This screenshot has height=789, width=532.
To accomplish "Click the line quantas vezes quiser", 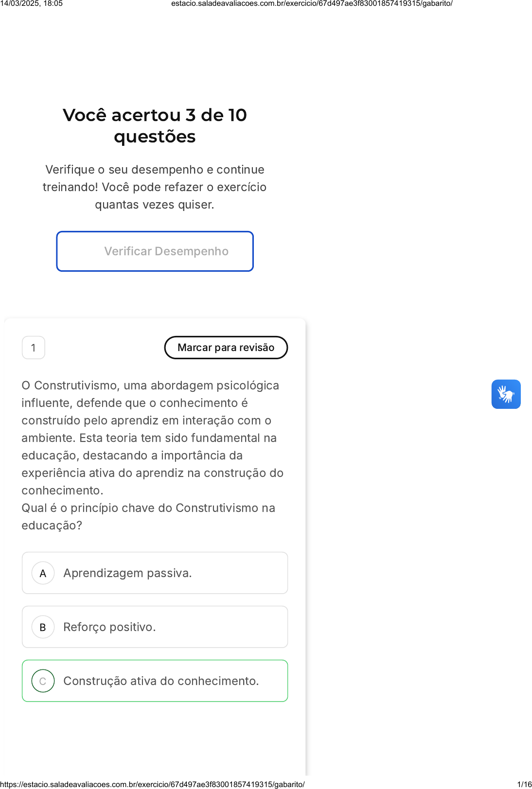I will pos(155,205).
